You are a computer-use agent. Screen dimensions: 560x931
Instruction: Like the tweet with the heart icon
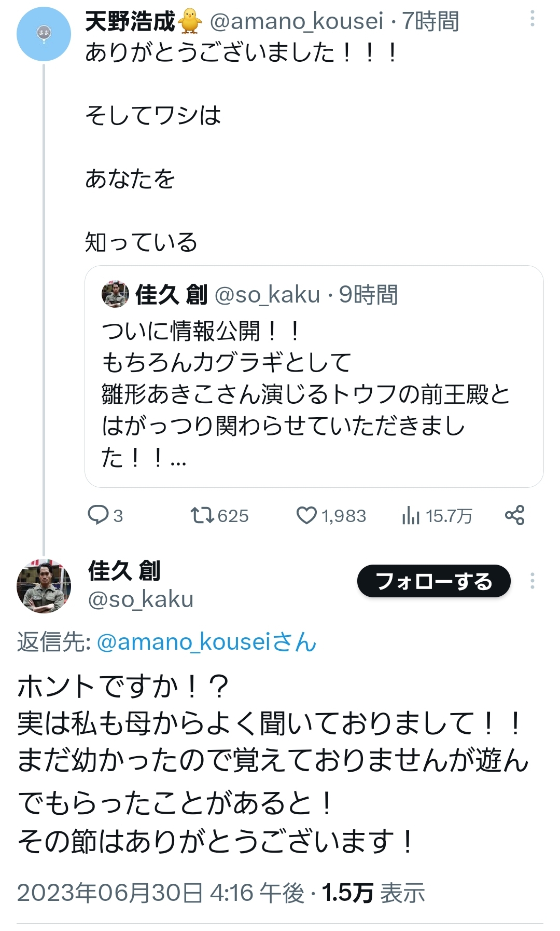[x=306, y=515]
